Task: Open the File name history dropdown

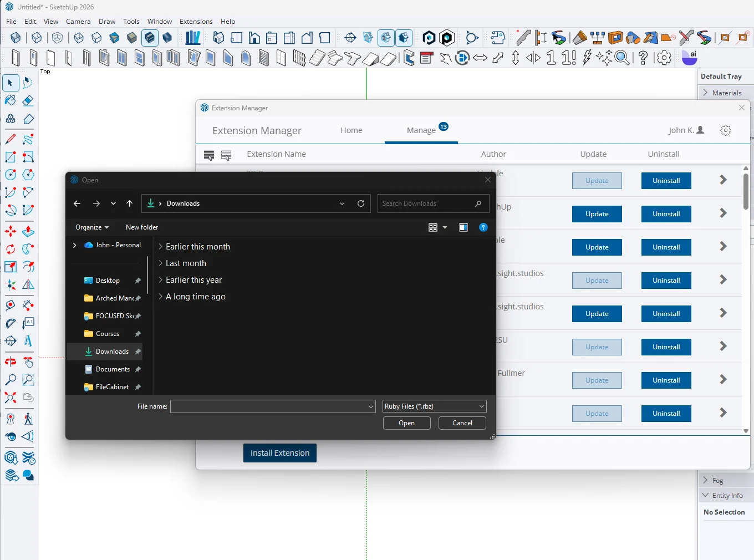Action: [x=371, y=406]
